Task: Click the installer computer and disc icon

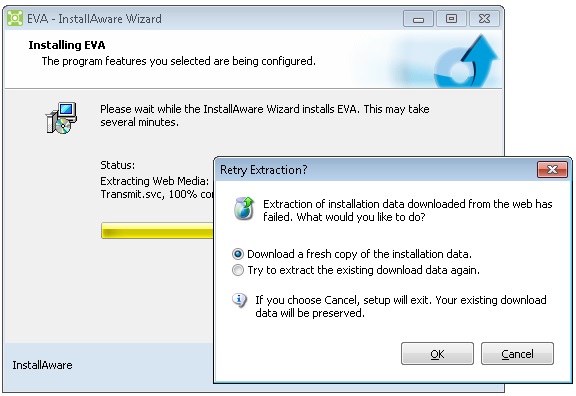Action: (x=61, y=118)
